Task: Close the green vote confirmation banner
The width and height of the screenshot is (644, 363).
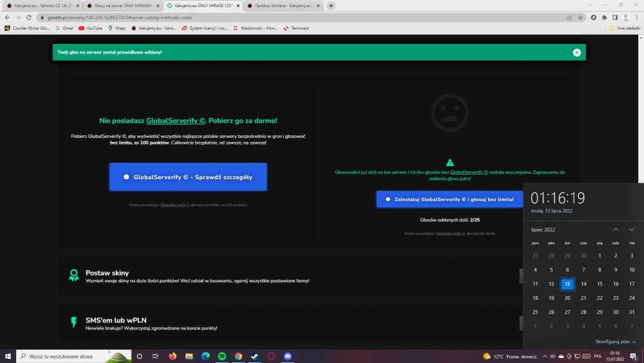Action: coord(576,52)
